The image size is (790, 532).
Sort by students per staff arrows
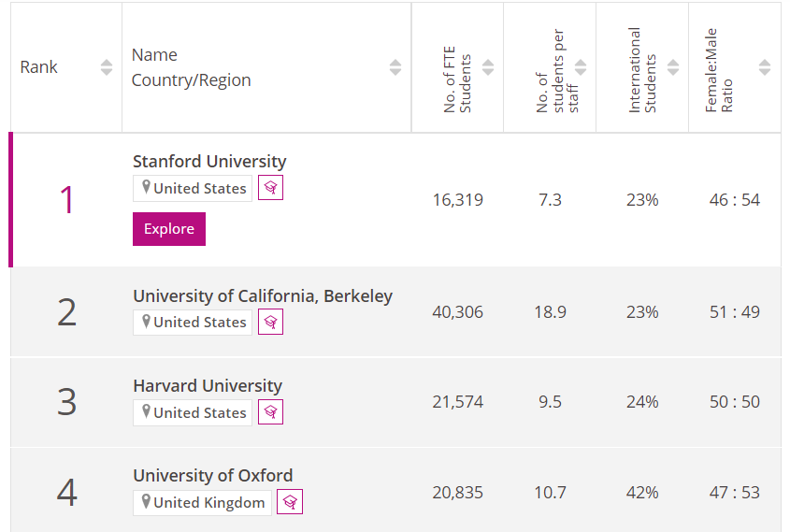581,67
